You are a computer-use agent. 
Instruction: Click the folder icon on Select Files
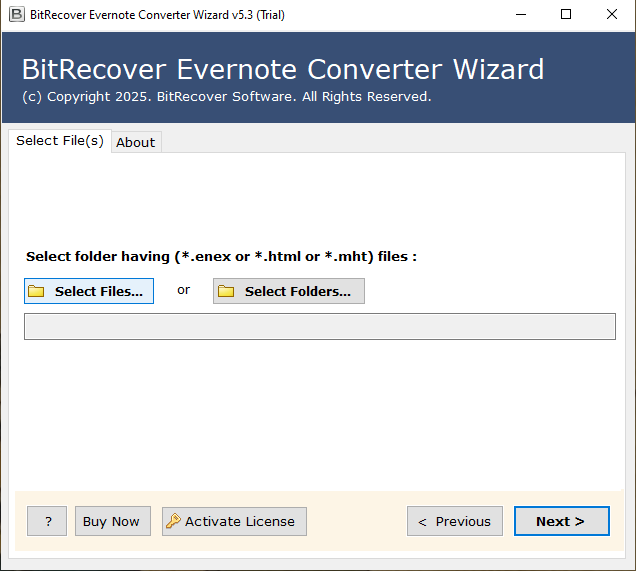(x=37, y=291)
